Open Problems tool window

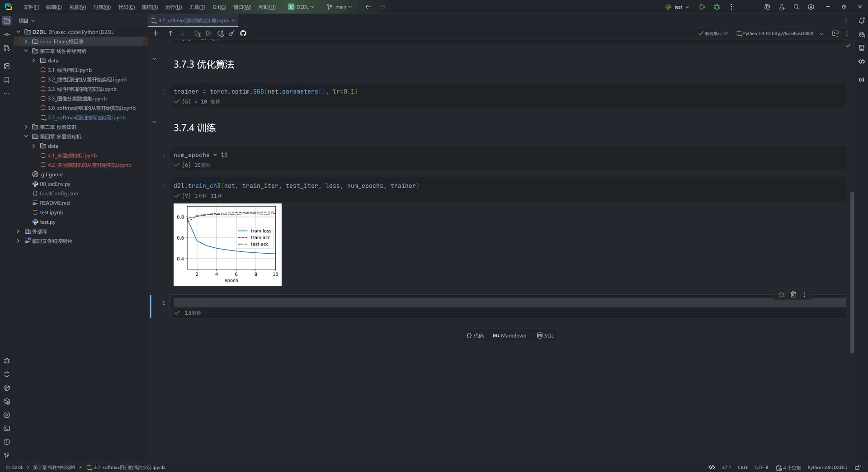pyautogui.click(x=7, y=442)
